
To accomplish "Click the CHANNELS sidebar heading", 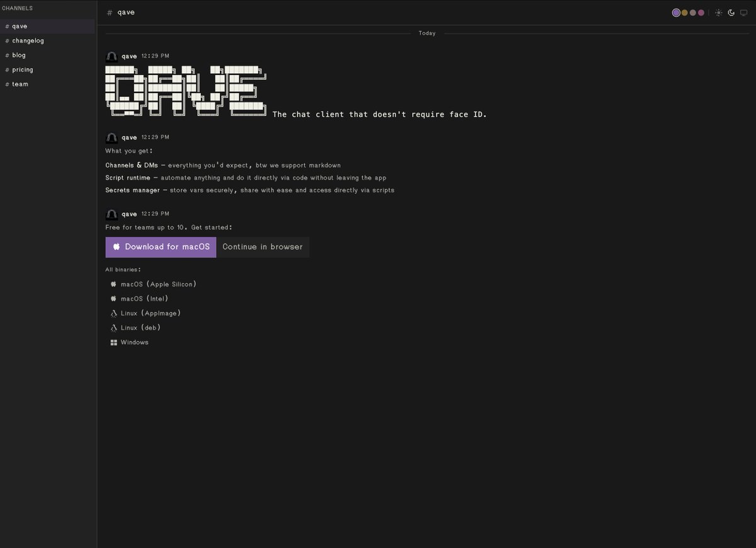I will tap(17, 8).
